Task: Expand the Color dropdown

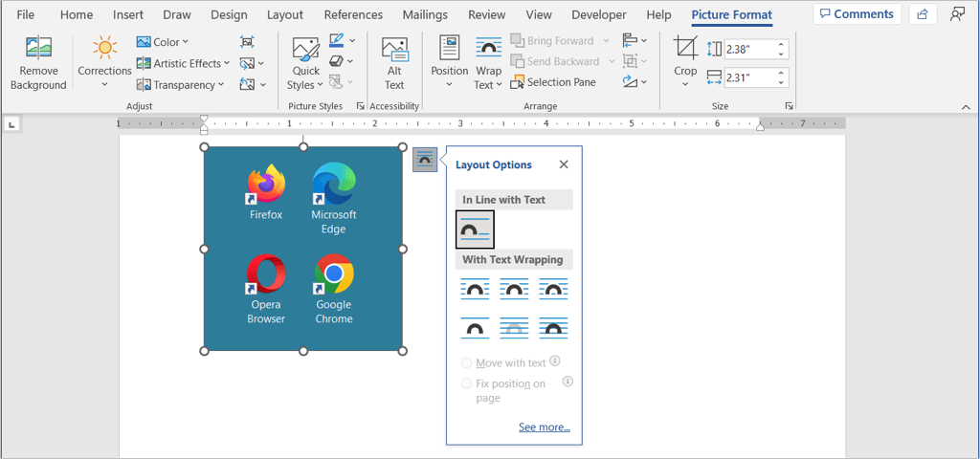Action: 163,42
